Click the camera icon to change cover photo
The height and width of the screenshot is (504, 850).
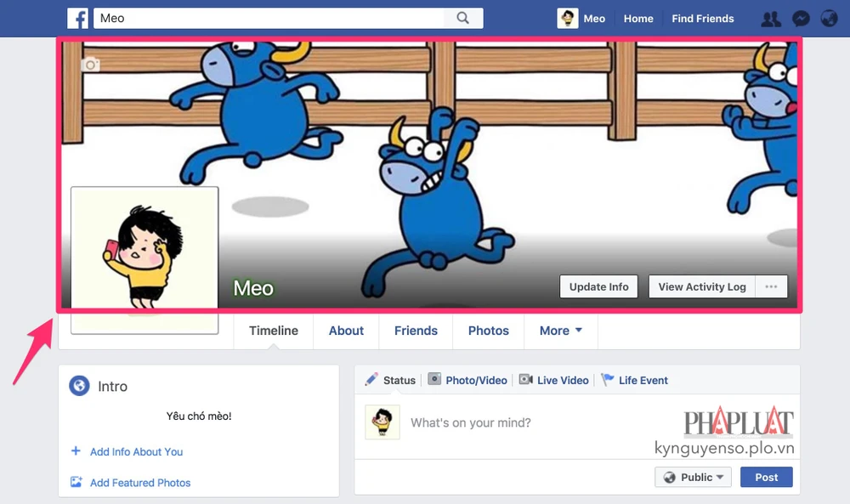coord(91,64)
